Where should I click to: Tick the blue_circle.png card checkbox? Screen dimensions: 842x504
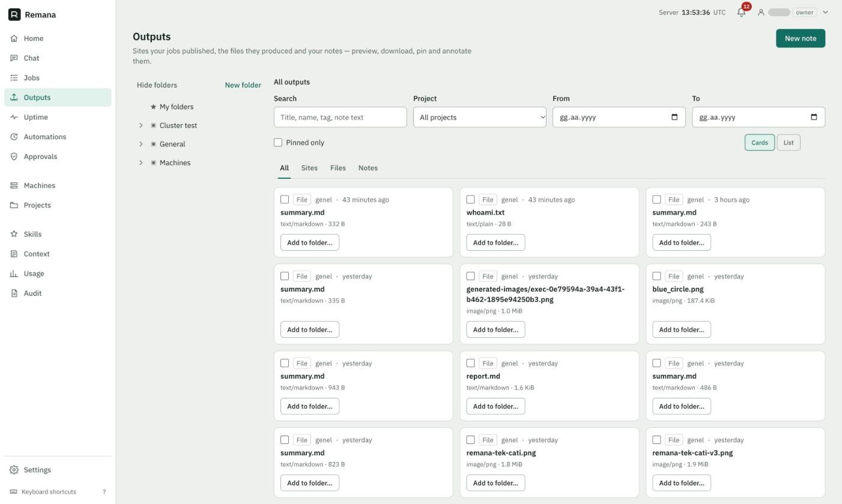656,276
